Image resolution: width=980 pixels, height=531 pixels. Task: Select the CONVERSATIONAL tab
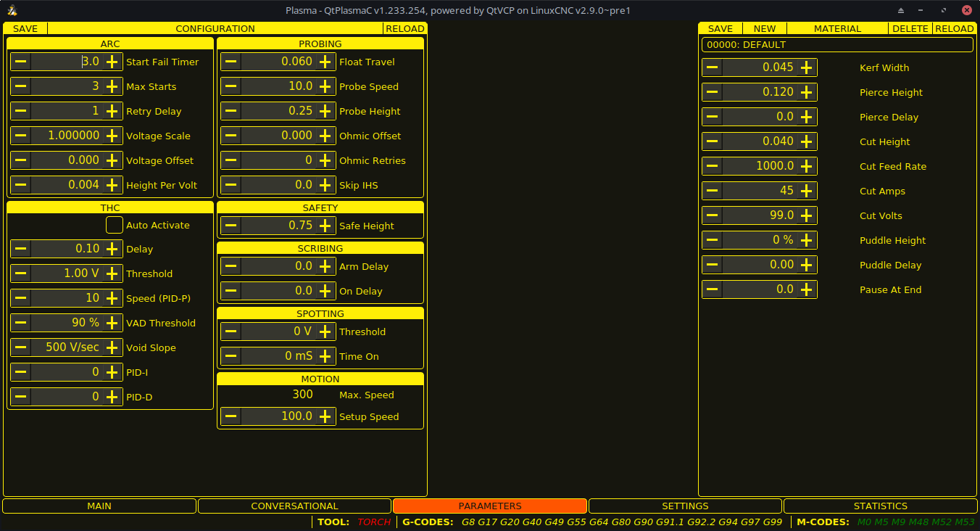294,506
